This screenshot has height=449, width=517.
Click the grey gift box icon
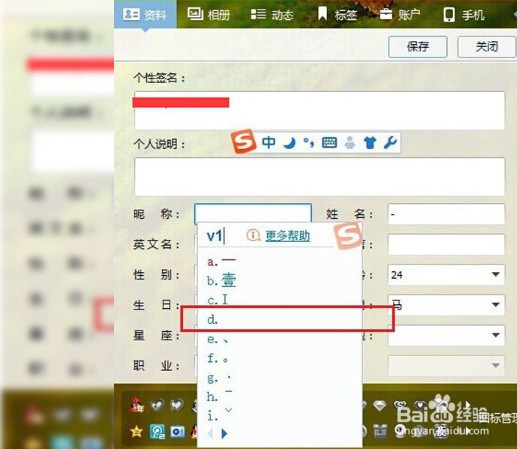pyautogui.click(x=379, y=431)
